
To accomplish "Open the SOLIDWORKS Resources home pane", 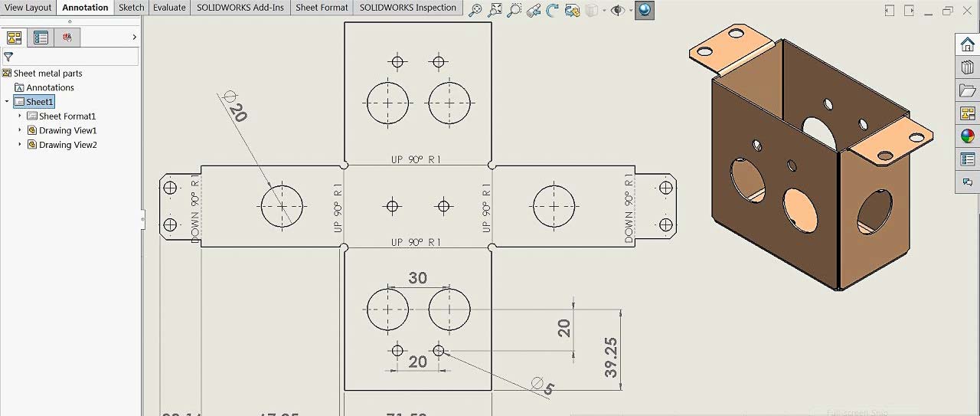I will coord(968,45).
